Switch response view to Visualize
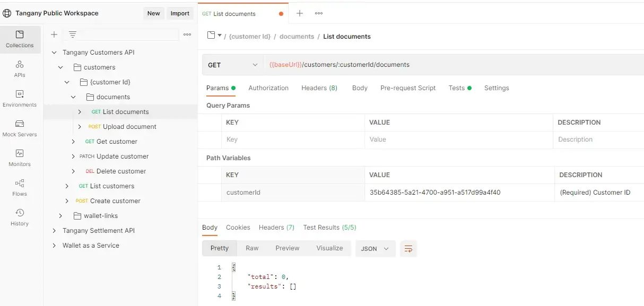This screenshot has width=644, height=306. pyautogui.click(x=329, y=248)
